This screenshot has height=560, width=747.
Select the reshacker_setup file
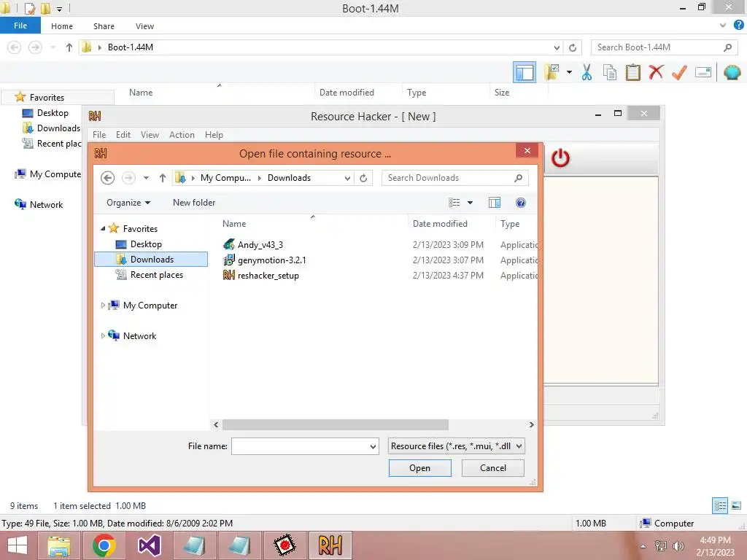tap(268, 275)
